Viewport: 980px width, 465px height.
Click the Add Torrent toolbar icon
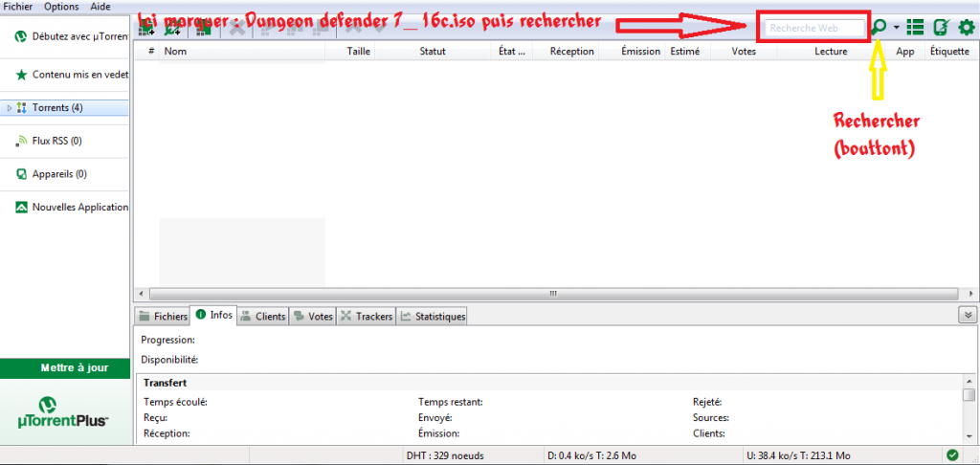[x=146, y=28]
